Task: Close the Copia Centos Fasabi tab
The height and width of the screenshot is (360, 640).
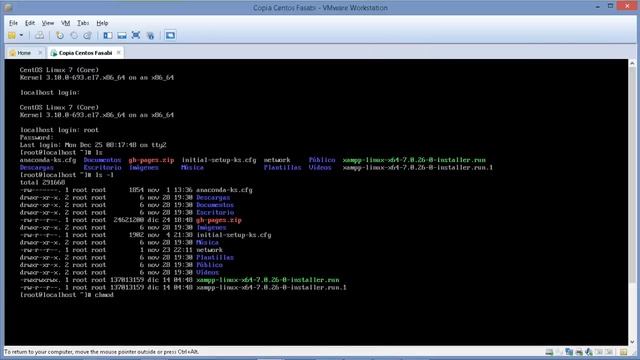Action: tap(118, 53)
